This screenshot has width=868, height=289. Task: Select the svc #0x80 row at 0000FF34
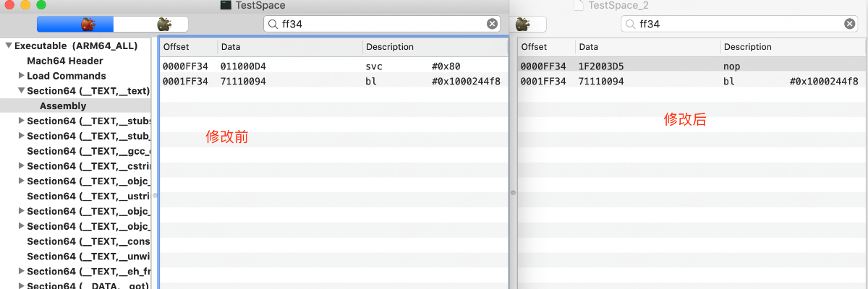333,66
